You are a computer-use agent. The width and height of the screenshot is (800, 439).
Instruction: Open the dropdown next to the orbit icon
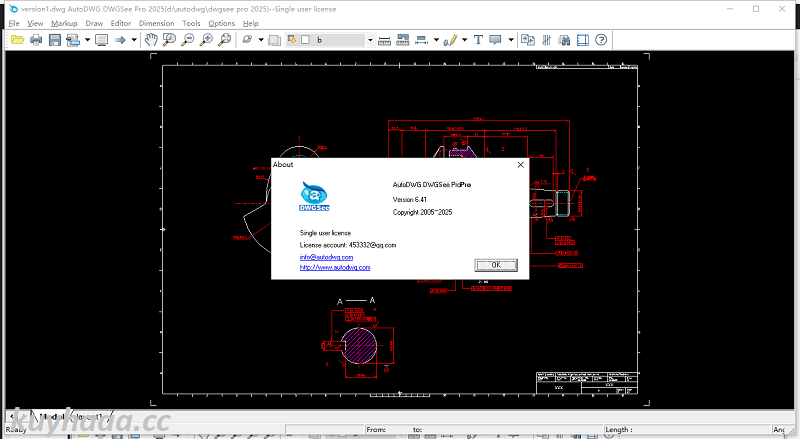click(261, 40)
